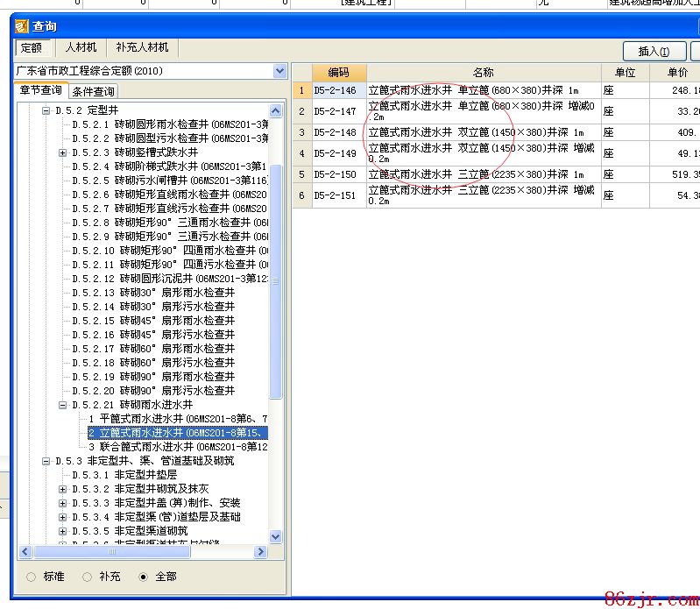Collapse the D.5.2 定型井 tree node
This screenshot has width=700, height=609.
(46, 110)
